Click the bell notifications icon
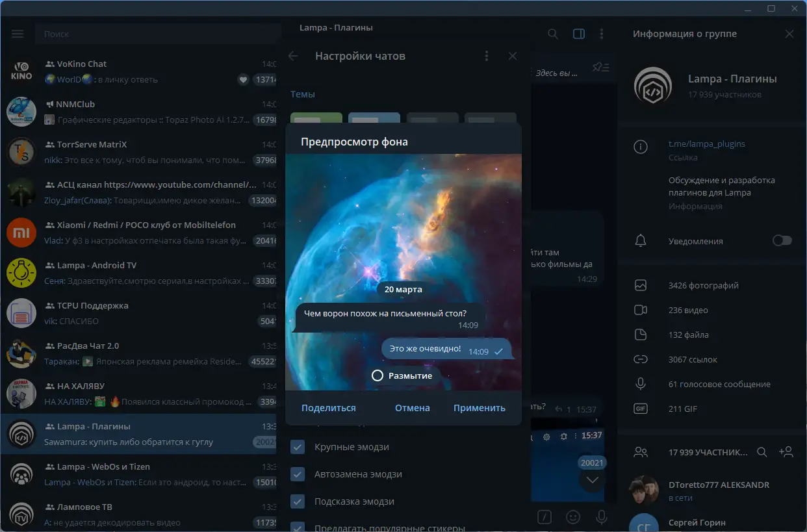 [641, 241]
